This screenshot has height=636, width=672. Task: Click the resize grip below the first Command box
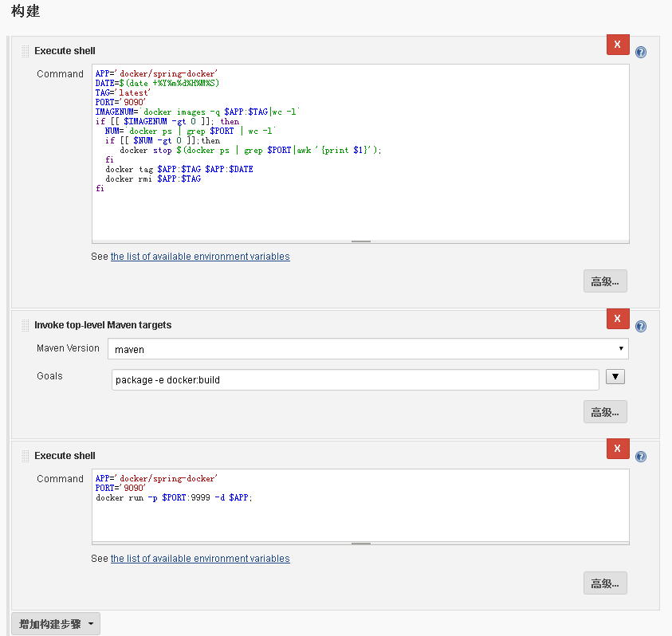pyautogui.click(x=360, y=240)
